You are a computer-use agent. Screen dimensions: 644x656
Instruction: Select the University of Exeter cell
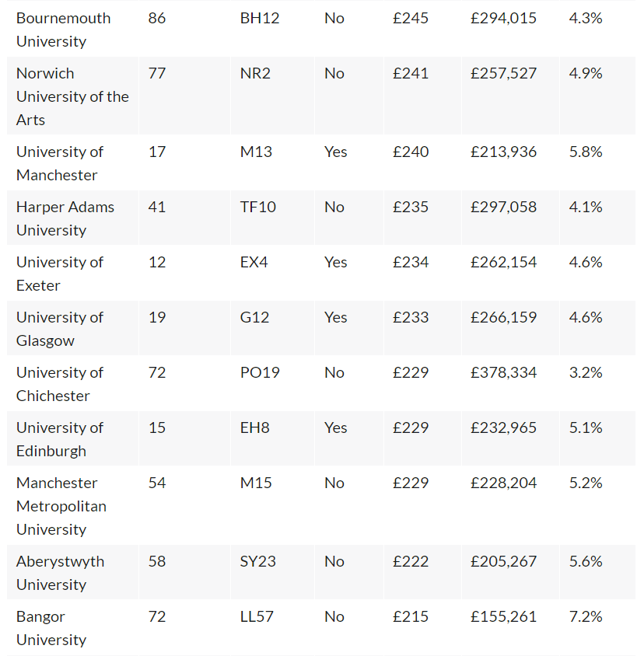pos(72,274)
